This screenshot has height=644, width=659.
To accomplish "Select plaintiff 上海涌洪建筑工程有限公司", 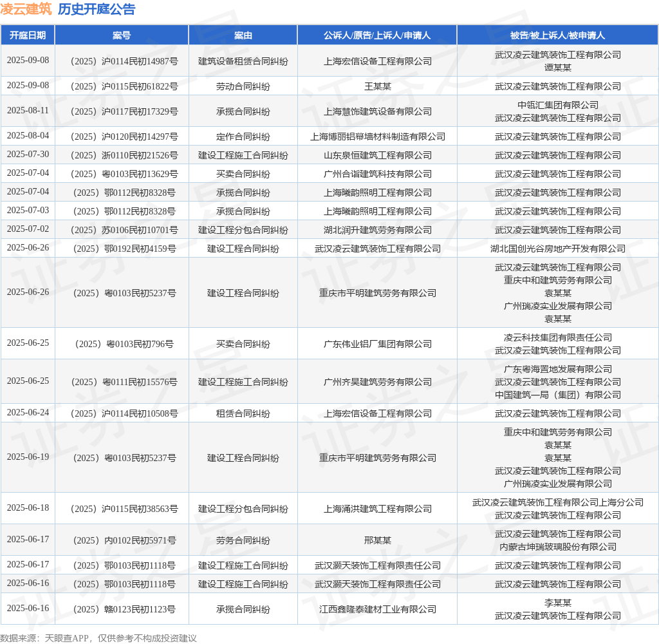I will pos(377,509).
